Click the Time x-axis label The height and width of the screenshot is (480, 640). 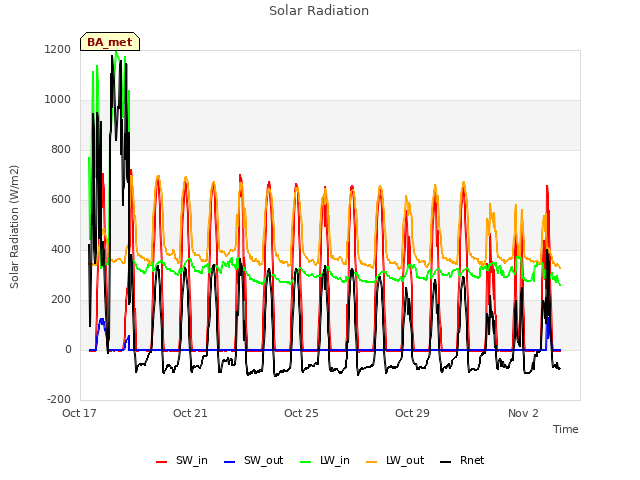[x=565, y=429]
